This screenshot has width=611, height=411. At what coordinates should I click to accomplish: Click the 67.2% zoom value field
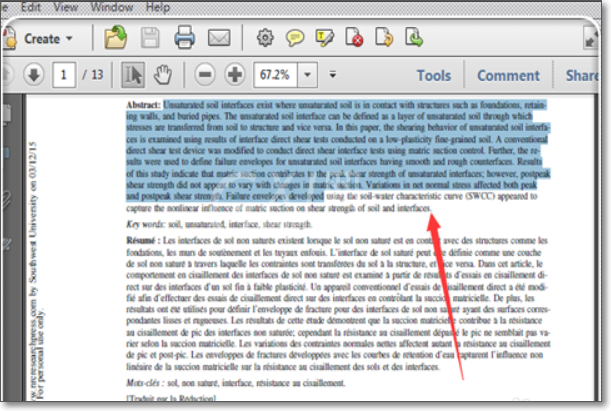[x=275, y=74]
